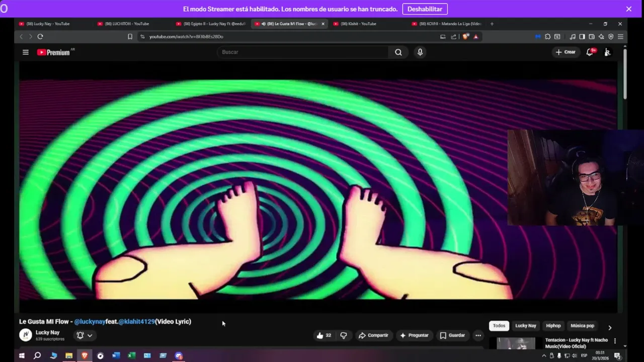The width and height of the screenshot is (644, 362).
Task: Open subscription notification bell dropdown
Action: coord(84,335)
